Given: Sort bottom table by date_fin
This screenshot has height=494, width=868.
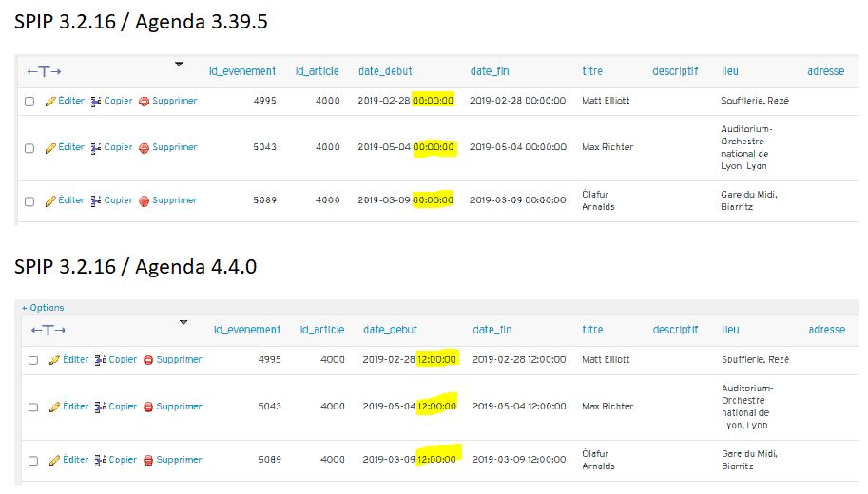Looking at the screenshot, I should [x=492, y=330].
